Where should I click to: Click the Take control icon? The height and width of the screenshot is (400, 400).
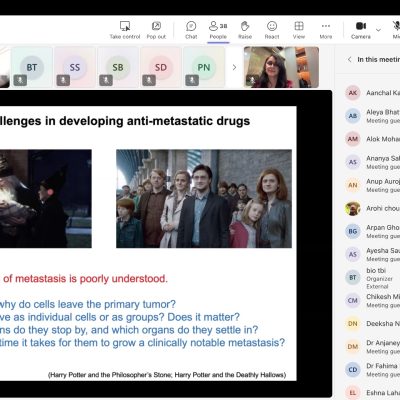tap(125, 26)
